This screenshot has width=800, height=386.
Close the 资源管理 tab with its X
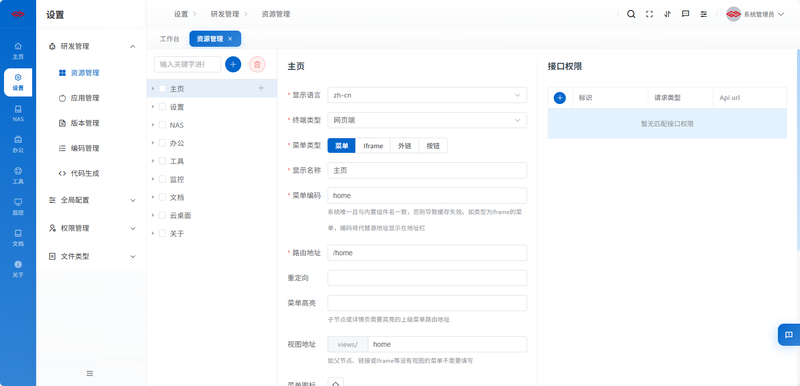230,39
